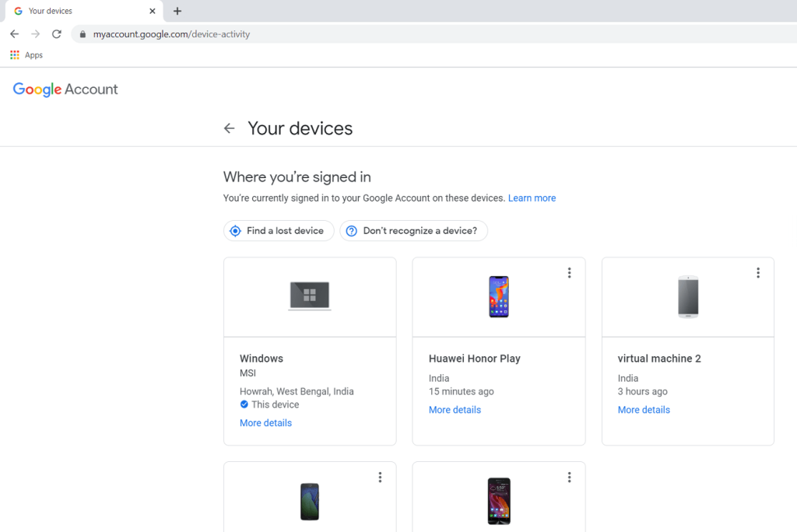
Task: Reload the page with the refresh icon
Action: tap(57, 34)
